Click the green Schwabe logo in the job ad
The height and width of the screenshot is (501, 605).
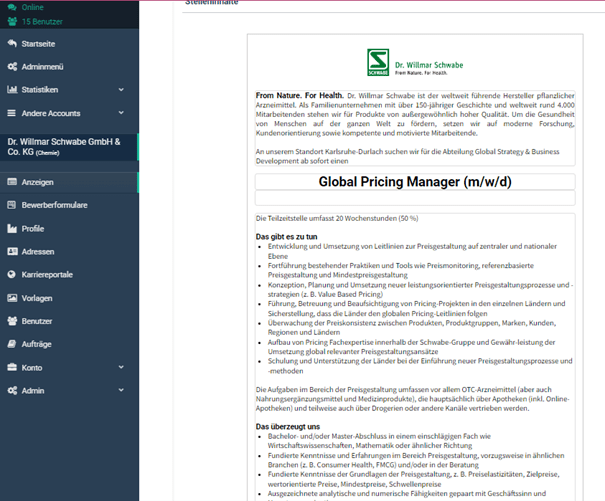pyautogui.click(x=378, y=63)
